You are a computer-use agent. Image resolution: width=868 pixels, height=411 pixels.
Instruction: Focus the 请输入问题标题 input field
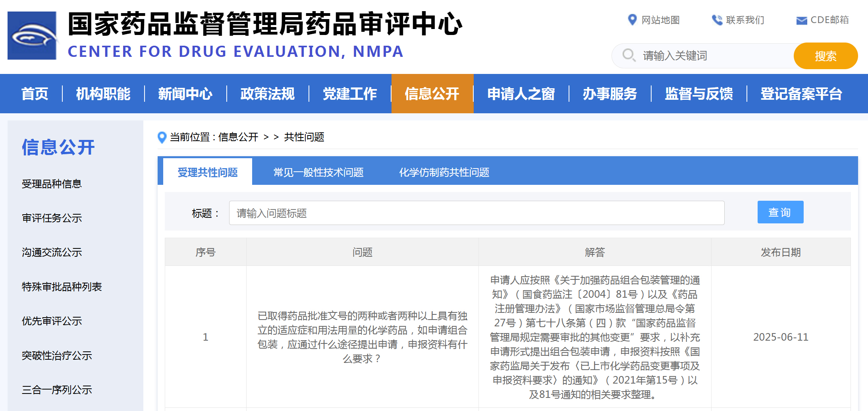pyautogui.click(x=476, y=213)
